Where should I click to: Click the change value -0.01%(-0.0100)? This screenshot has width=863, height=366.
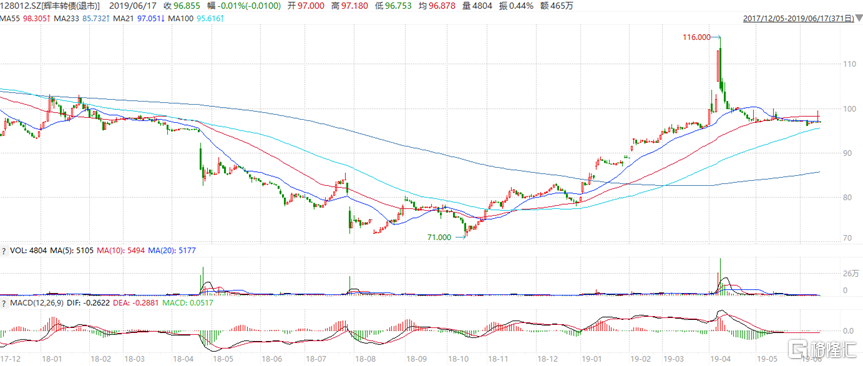click(248, 6)
